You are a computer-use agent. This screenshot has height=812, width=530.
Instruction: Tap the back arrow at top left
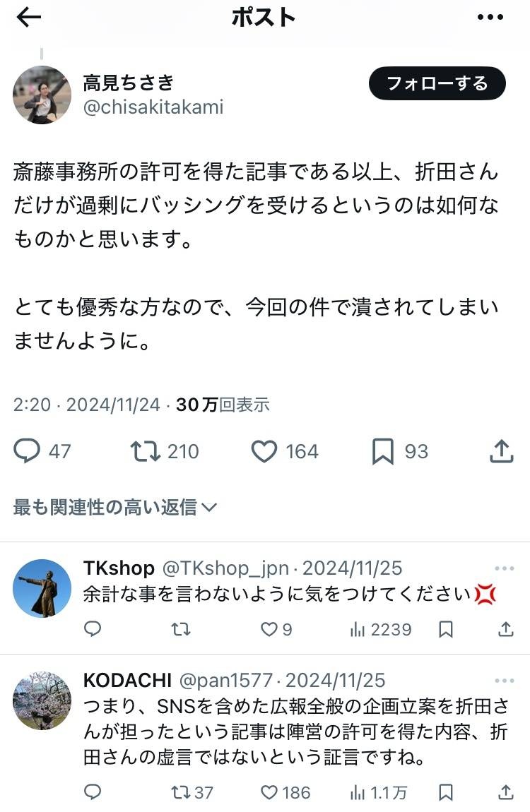click(x=29, y=18)
